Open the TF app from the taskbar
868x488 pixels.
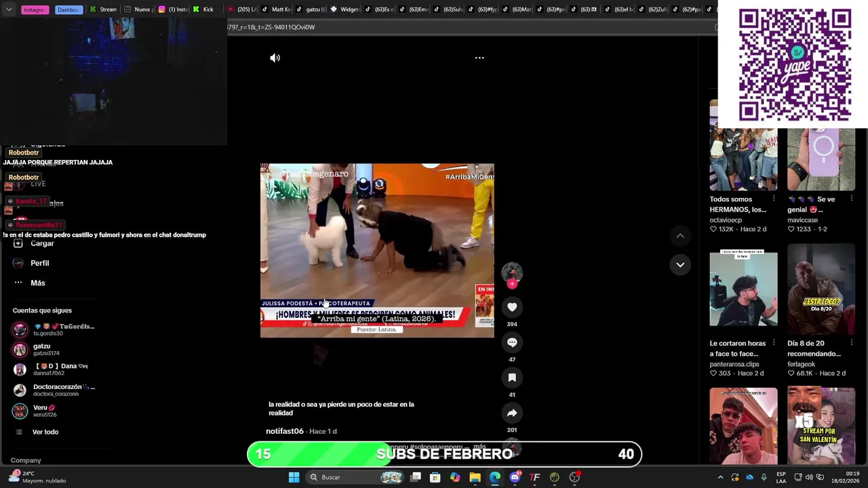[x=535, y=477]
